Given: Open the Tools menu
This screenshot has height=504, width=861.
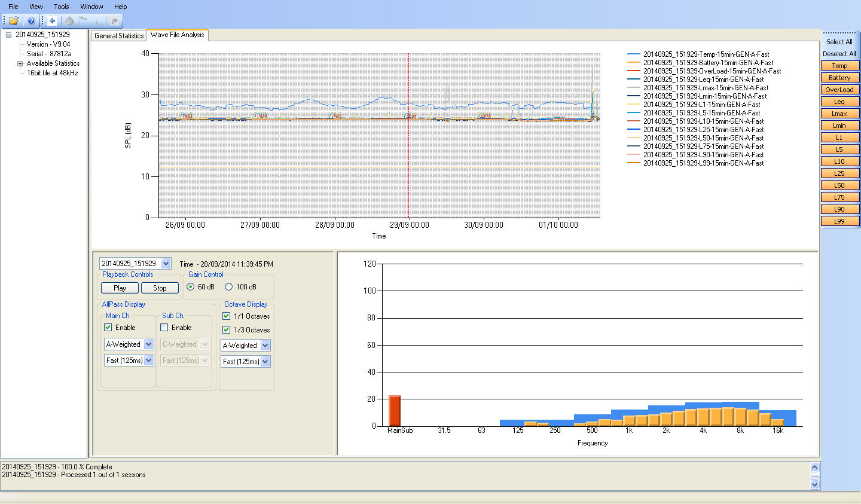Looking at the screenshot, I should coord(62,7).
